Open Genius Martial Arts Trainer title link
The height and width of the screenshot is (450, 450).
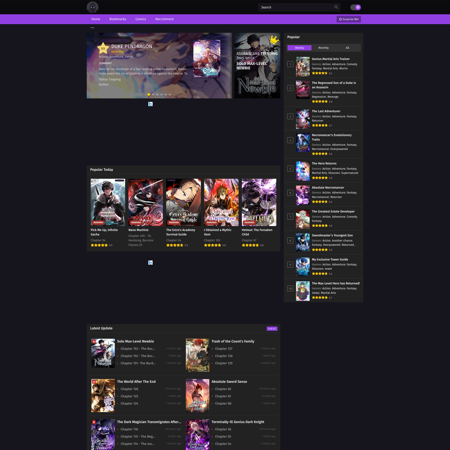pos(331,59)
